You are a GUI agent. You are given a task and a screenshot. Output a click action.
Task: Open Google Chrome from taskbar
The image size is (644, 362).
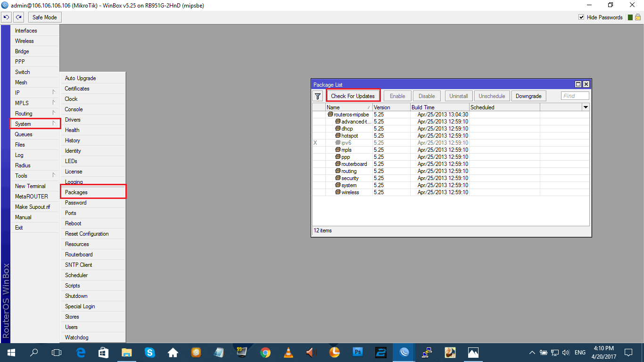tap(265, 353)
